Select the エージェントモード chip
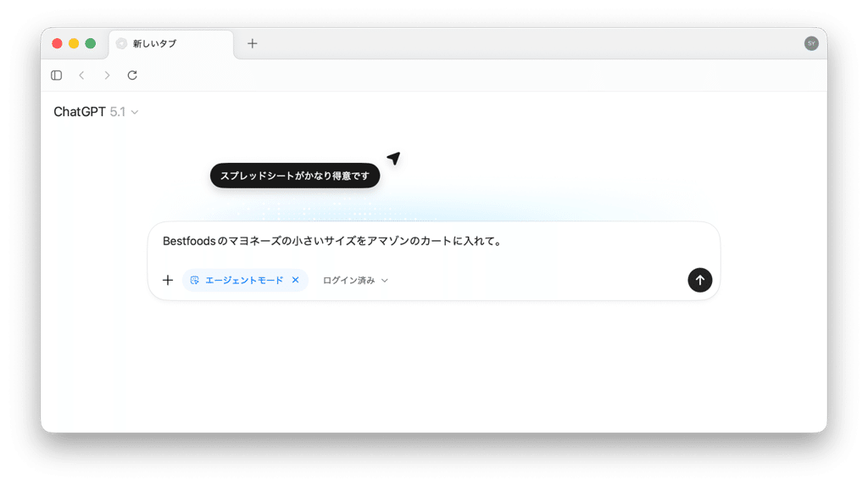Viewport: 868px width, 486px height. (245, 281)
